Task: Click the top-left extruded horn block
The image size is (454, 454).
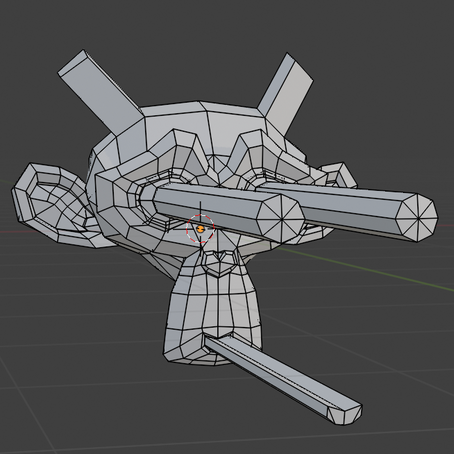Action: (x=100, y=93)
